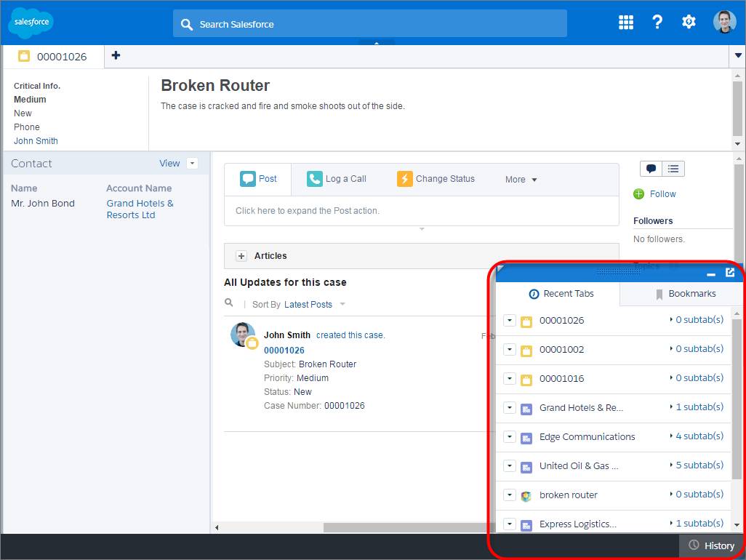This screenshot has width=746, height=560.
Task: Click inside the Search Salesforce field
Action: 369,24
